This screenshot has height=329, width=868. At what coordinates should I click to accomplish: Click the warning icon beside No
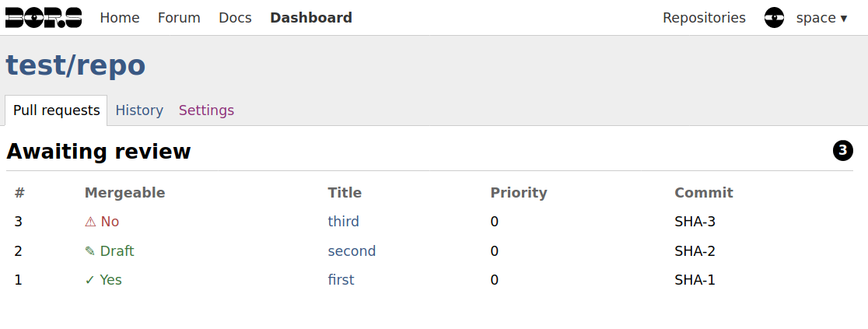[x=90, y=222]
